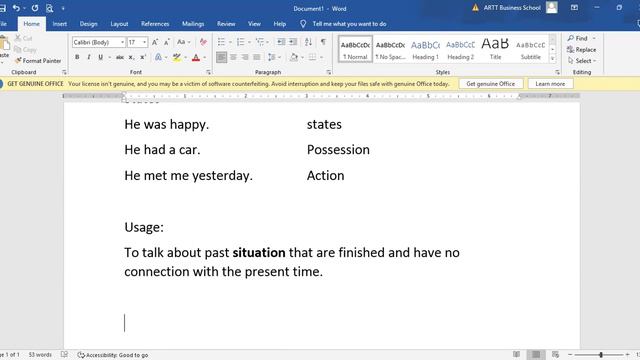Viewport: 640px width, 360px height.
Task: Open Print Preview from Quick Access toolbar
Action: (49, 8)
